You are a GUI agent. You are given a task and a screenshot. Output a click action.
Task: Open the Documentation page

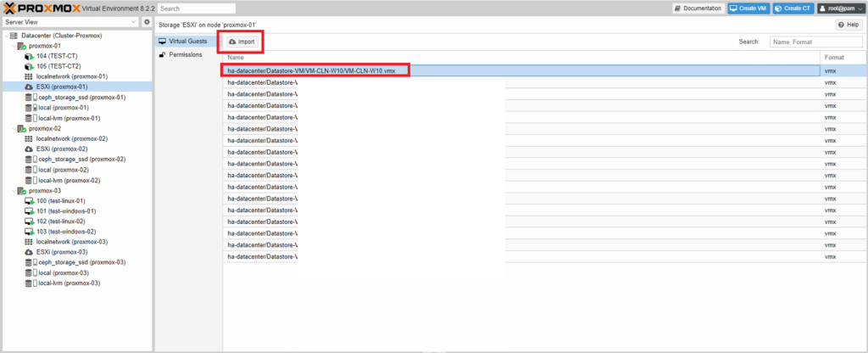point(698,8)
